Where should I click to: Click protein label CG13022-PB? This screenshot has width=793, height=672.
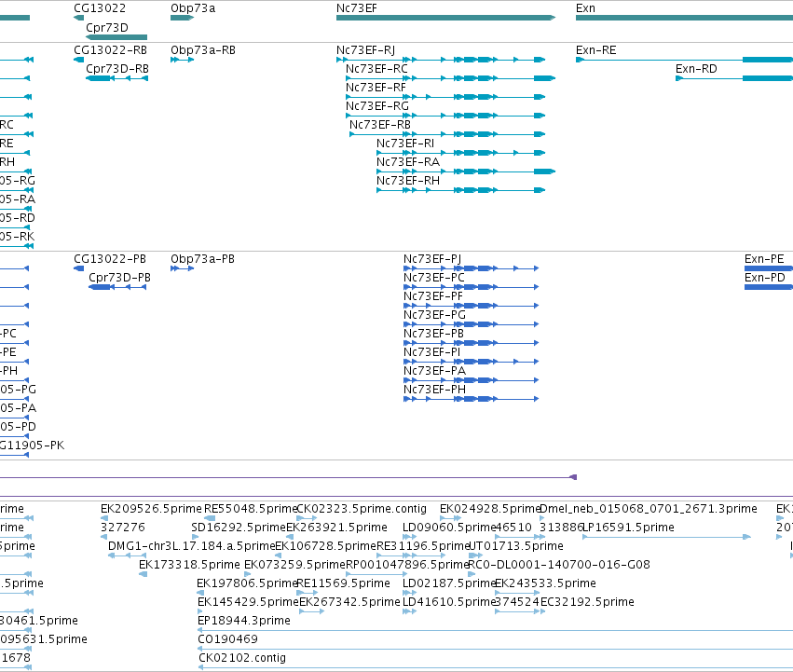tap(110, 259)
